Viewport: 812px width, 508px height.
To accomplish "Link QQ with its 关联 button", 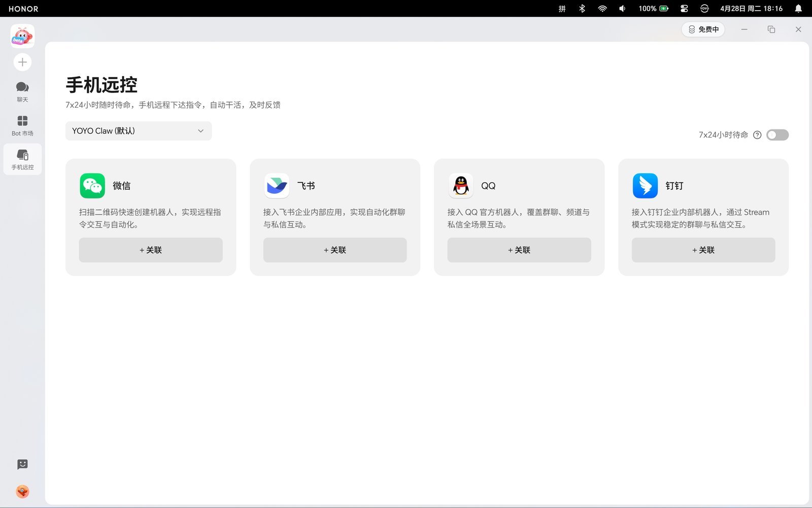I will point(519,250).
